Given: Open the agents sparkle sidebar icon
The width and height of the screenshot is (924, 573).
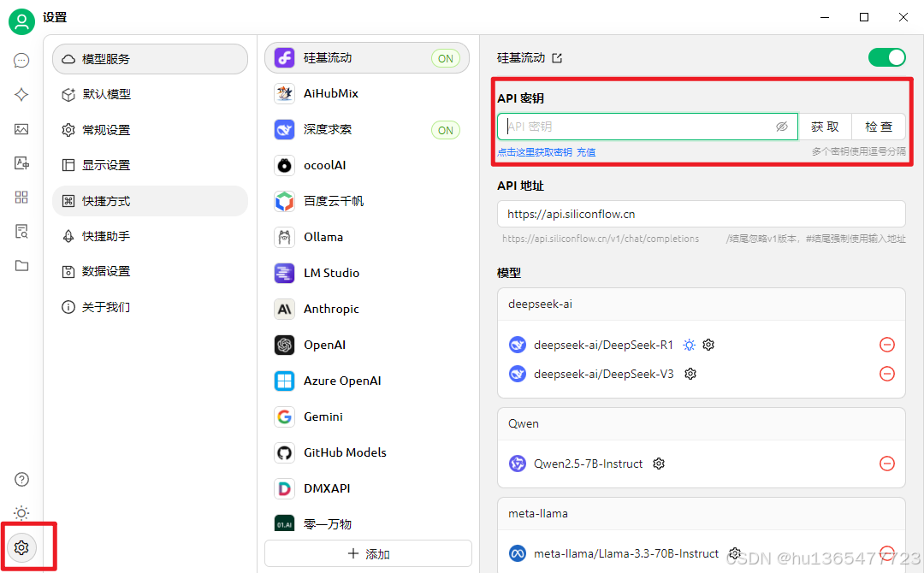Looking at the screenshot, I should click(21, 95).
